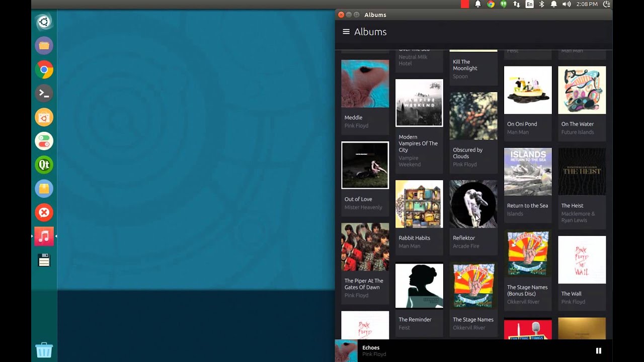Select the Out of Love album cover
Viewport: 644px width, 362px height.
coord(365,165)
